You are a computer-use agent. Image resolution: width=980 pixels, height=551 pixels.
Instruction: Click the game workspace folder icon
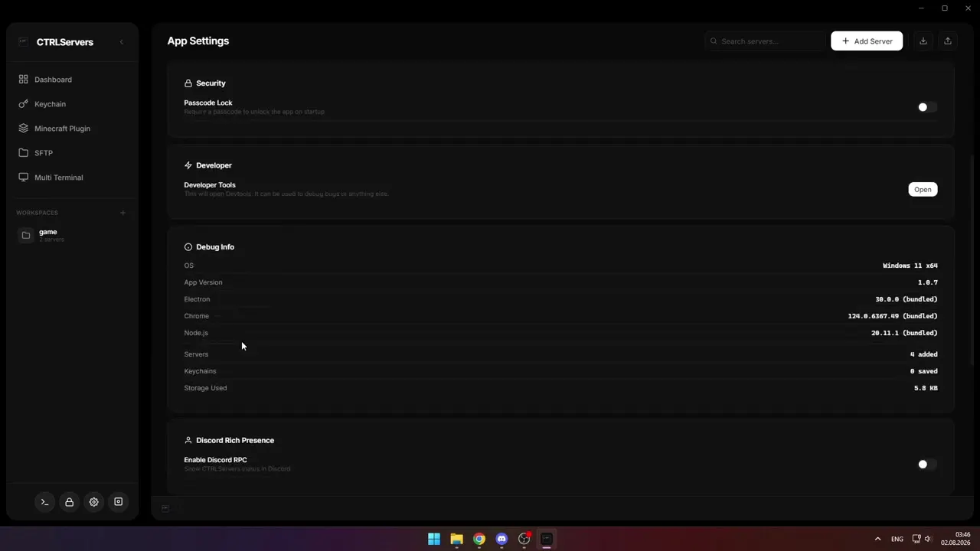coord(26,235)
